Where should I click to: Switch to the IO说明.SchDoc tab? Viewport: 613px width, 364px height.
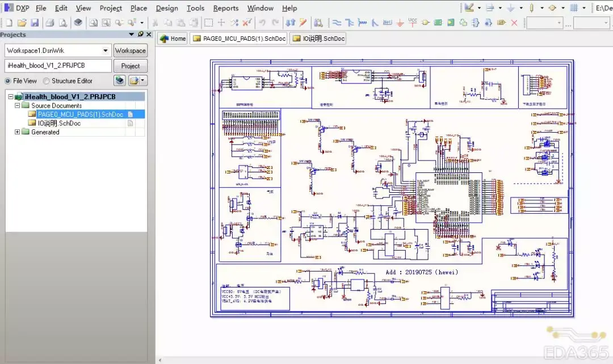[x=318, y=39]
